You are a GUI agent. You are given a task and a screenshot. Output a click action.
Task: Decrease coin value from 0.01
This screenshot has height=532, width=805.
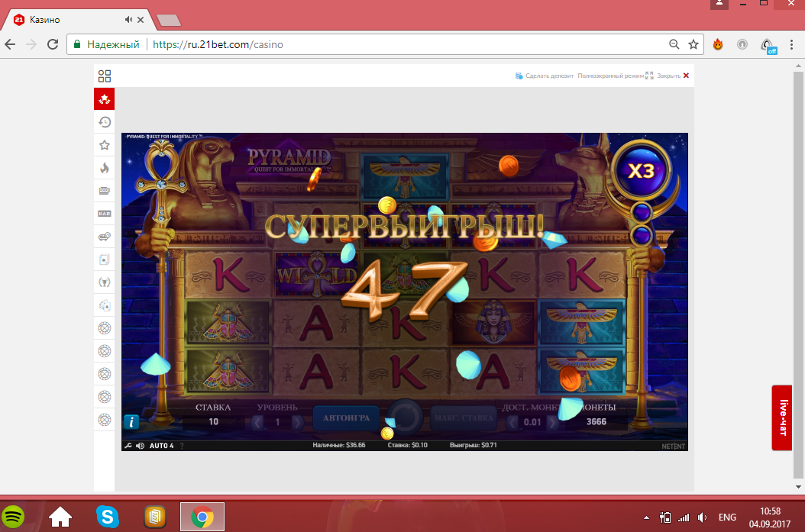[512, 422]
